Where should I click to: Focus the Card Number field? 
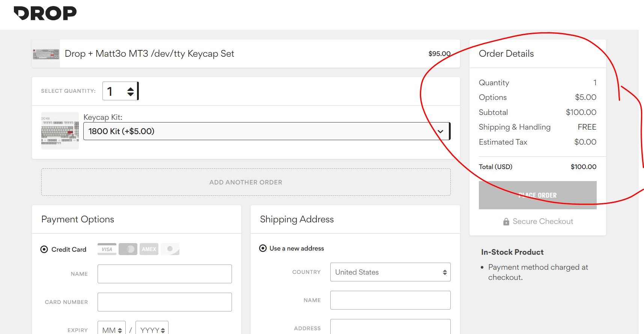pyautogui.click(x=164, y=302)
